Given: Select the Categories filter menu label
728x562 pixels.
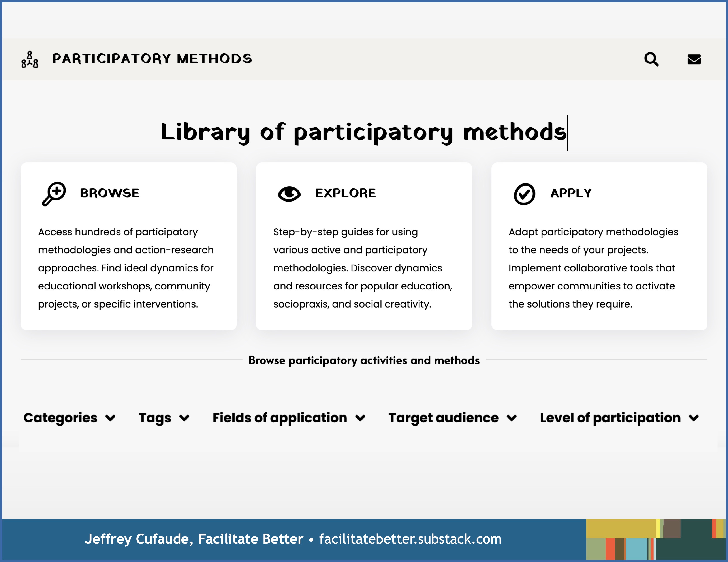Looking at the screenshot, I should 60,418.
